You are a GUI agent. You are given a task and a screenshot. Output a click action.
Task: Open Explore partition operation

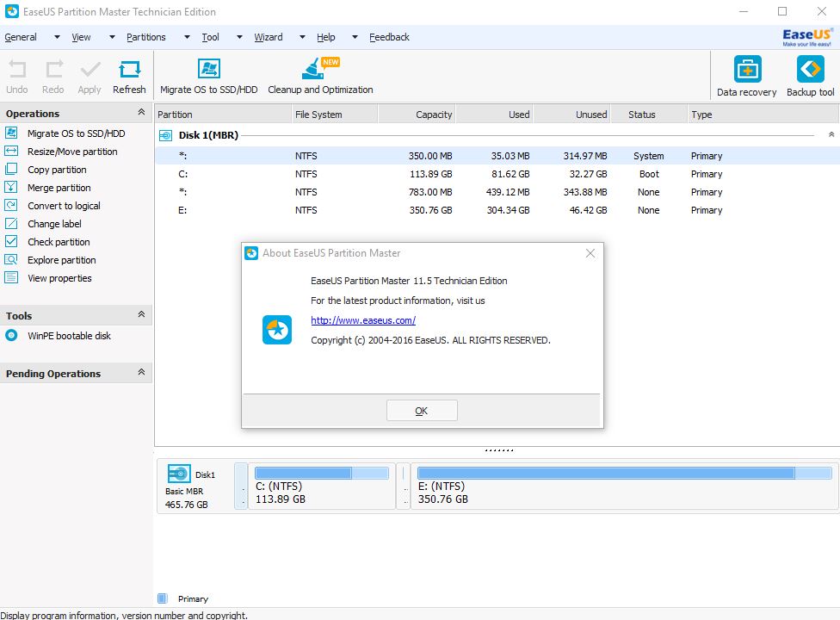pos(62,260)
